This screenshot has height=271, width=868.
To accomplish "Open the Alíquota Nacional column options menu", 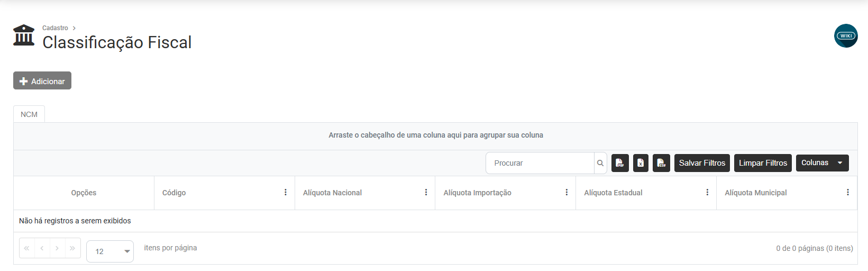I will click(x=426, y=193).
